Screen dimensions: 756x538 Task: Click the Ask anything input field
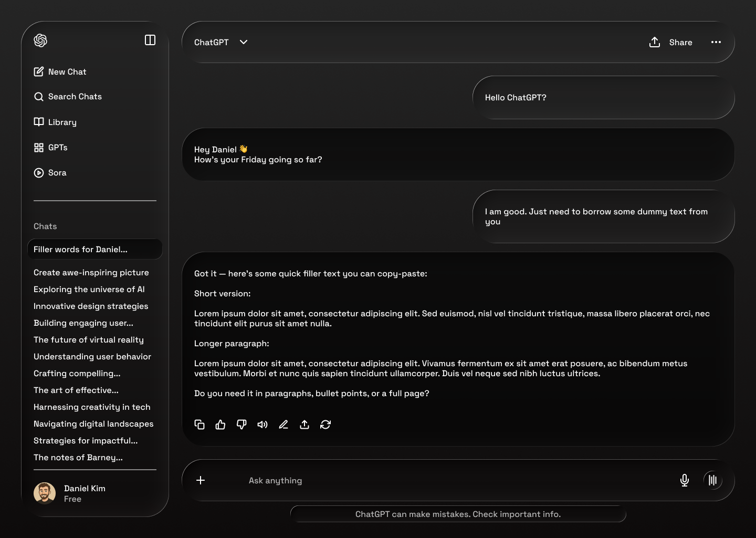458,480
